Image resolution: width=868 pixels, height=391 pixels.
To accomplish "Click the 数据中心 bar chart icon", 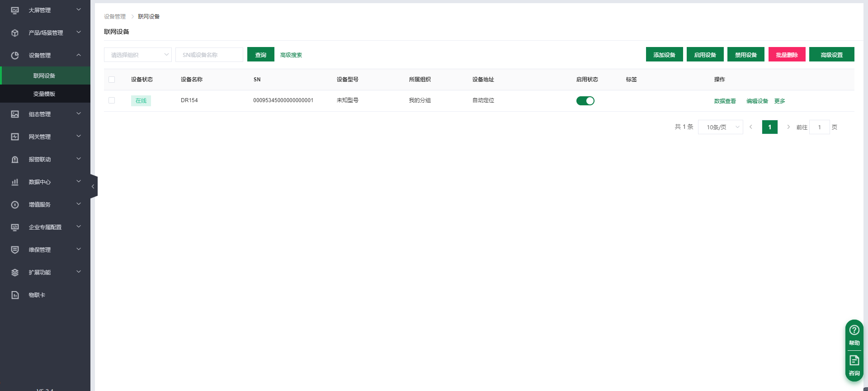I will 15,182.
